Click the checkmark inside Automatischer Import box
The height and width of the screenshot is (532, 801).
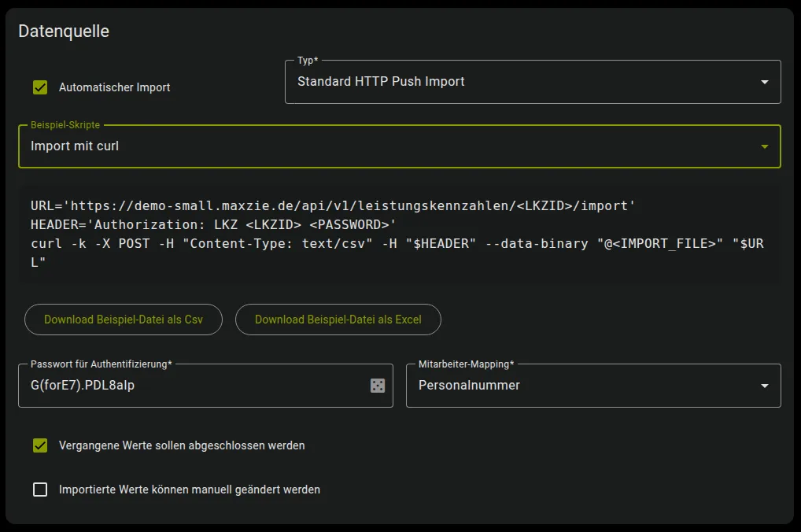point(40,87)
